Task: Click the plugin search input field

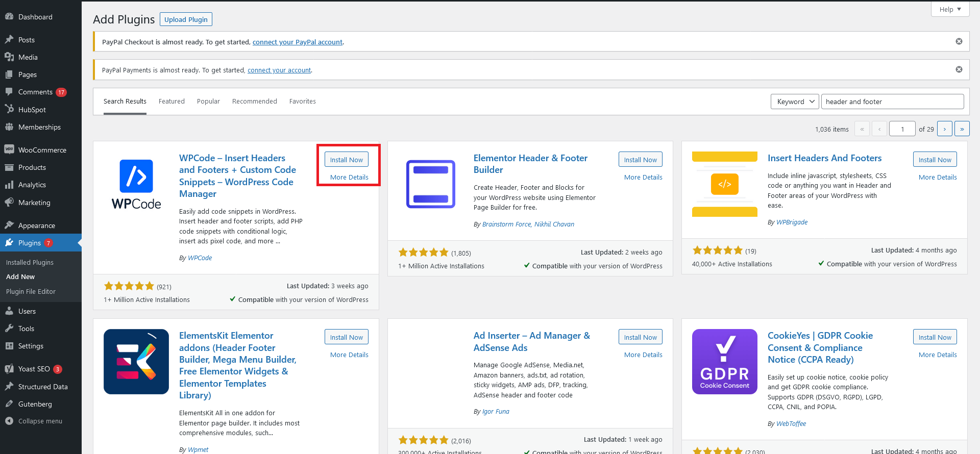Action: [x=892, y=102]
